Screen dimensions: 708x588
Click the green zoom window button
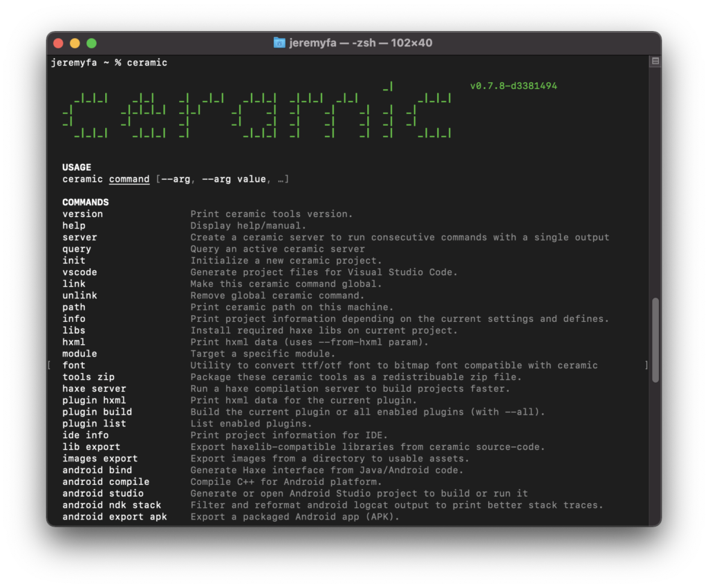click(x=92, y=44)
